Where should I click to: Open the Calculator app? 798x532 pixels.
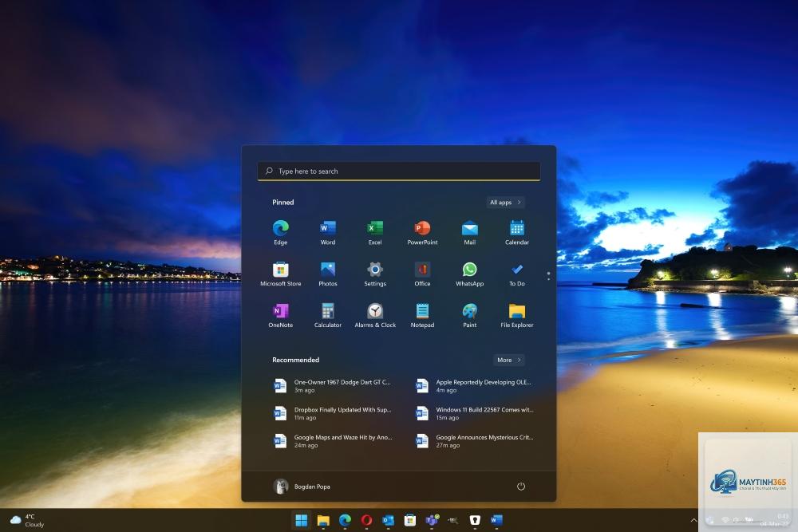pyautogui.click(x=328, y=315)
